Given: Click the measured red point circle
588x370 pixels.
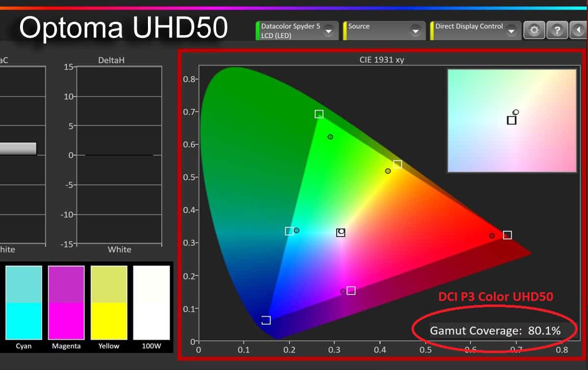Looking at the screenshot, I should point(492,236).
